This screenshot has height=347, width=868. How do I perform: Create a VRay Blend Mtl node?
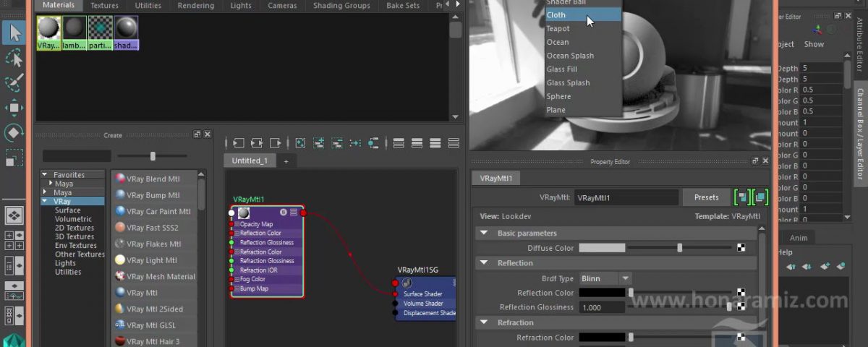coord(154,179)
